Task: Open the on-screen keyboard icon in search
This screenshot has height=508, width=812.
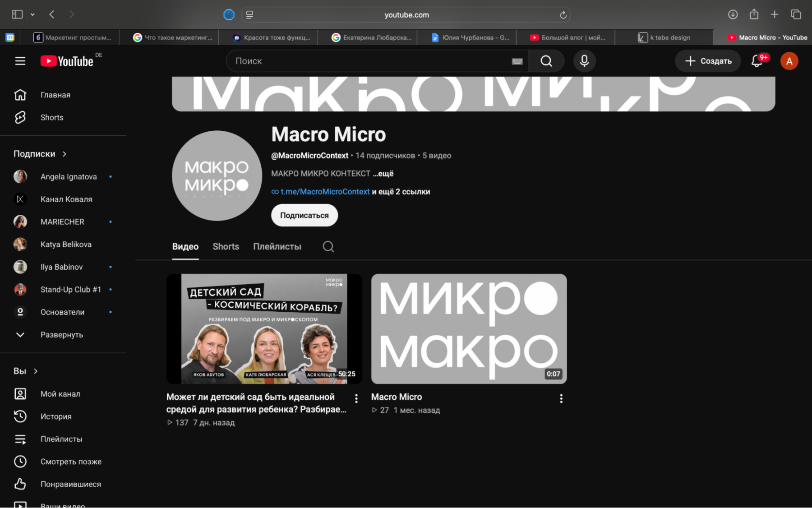Action: pos(517,61)
